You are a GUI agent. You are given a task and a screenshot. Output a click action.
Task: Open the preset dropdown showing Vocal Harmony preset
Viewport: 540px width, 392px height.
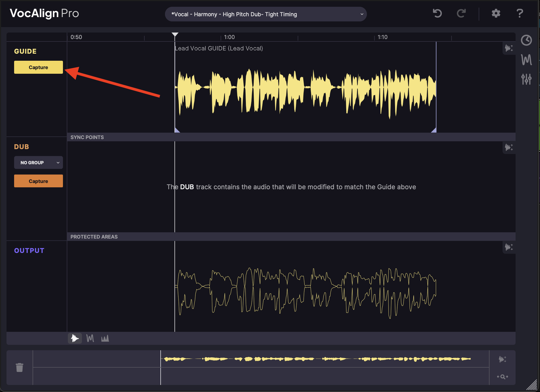pos(266,14)
